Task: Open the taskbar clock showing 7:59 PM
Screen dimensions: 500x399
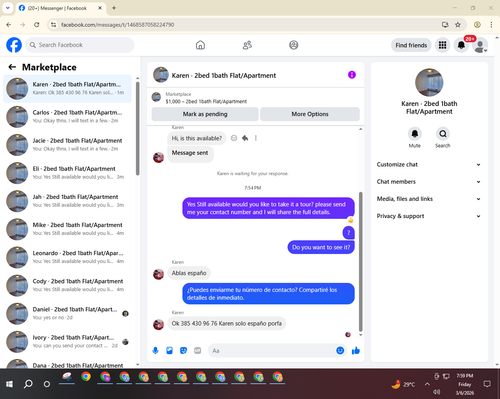Action: pyautogui.click(x=465, y=384)
